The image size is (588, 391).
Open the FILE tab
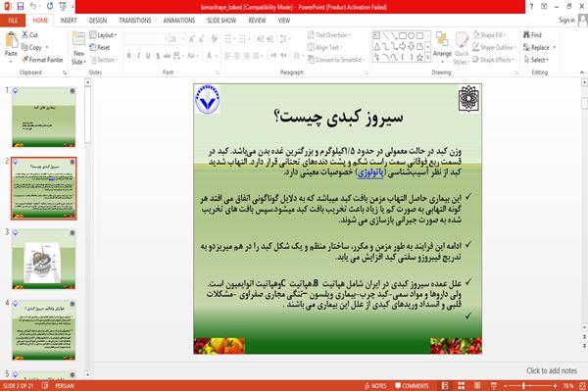(13, 21)
